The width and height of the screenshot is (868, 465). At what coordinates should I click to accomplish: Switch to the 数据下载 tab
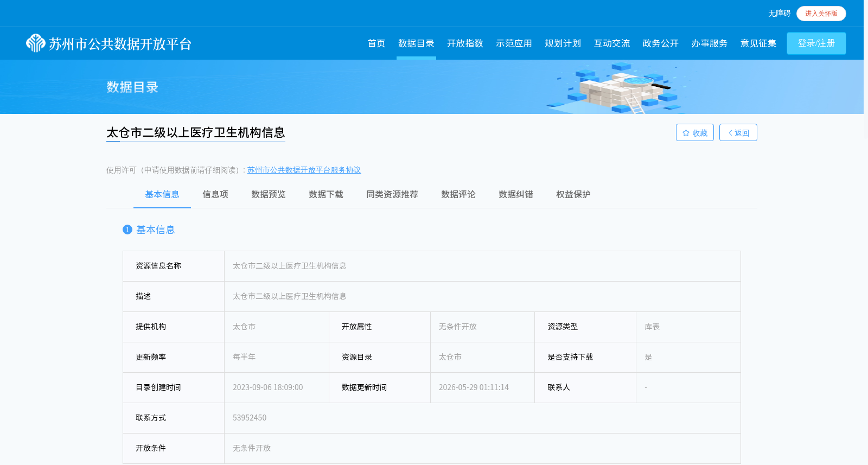pos(325,194)
